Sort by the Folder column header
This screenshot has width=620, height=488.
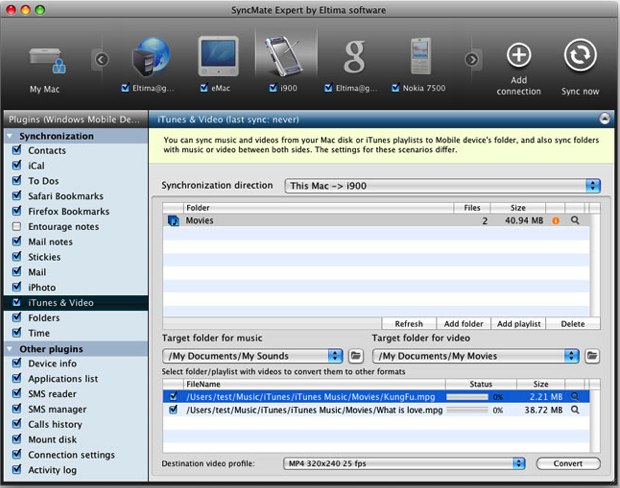[x=318, y=208]
